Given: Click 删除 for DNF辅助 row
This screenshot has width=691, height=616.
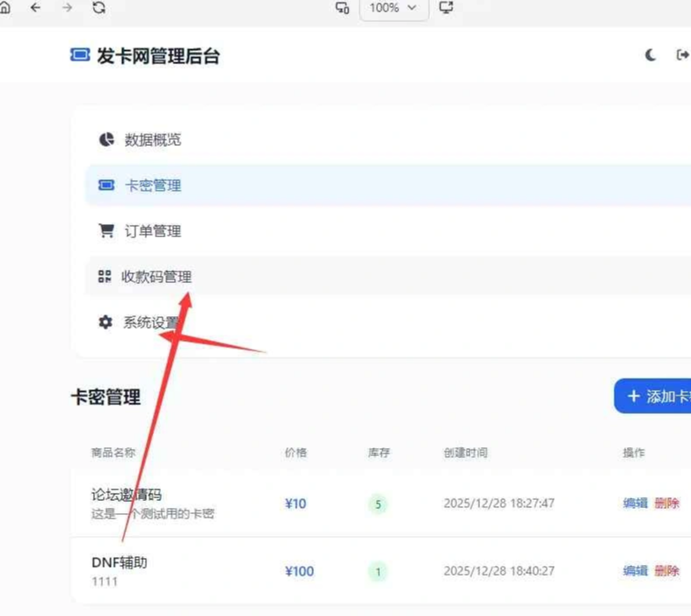Looking at the screenshot, I should [x=666, y=570].
